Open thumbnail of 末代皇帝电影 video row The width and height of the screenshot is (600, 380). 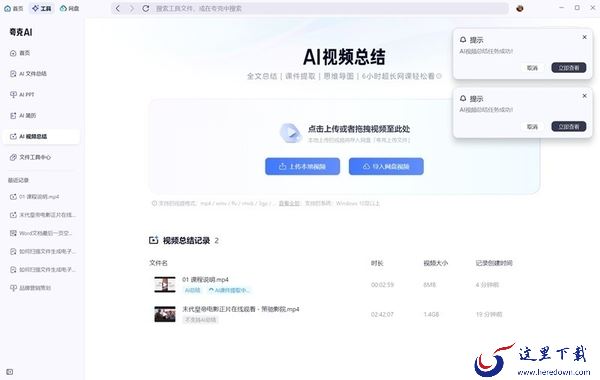(x=165, y=314)
